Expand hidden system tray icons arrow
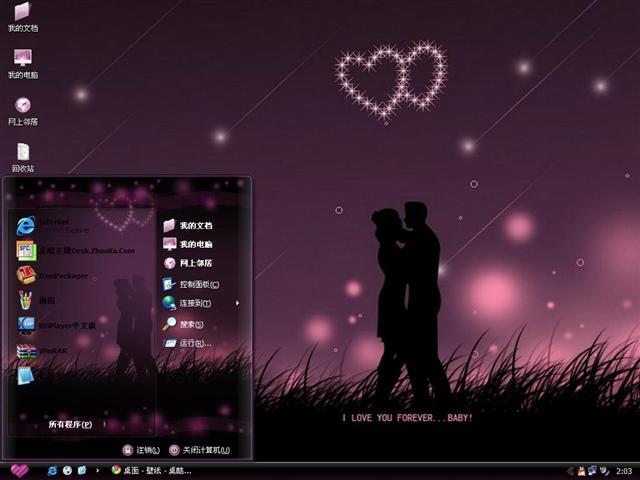 click(570, 471)
